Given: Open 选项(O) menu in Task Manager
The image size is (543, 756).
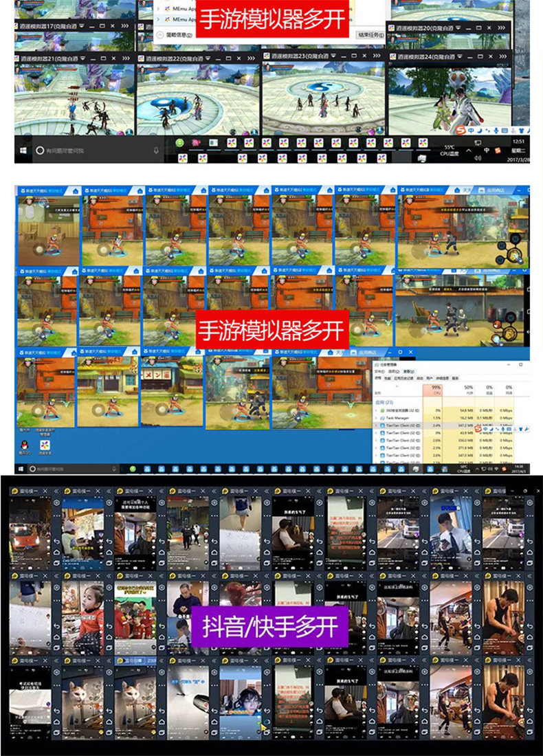Looking at the screenshot, I should pos(394,372).
